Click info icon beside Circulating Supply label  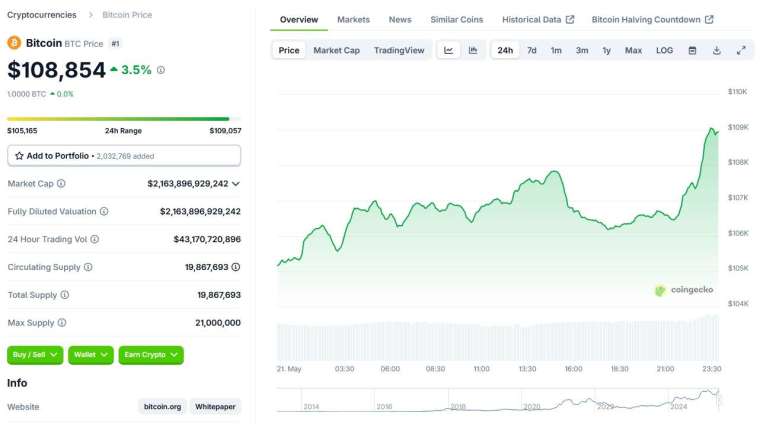click(88, 267)
